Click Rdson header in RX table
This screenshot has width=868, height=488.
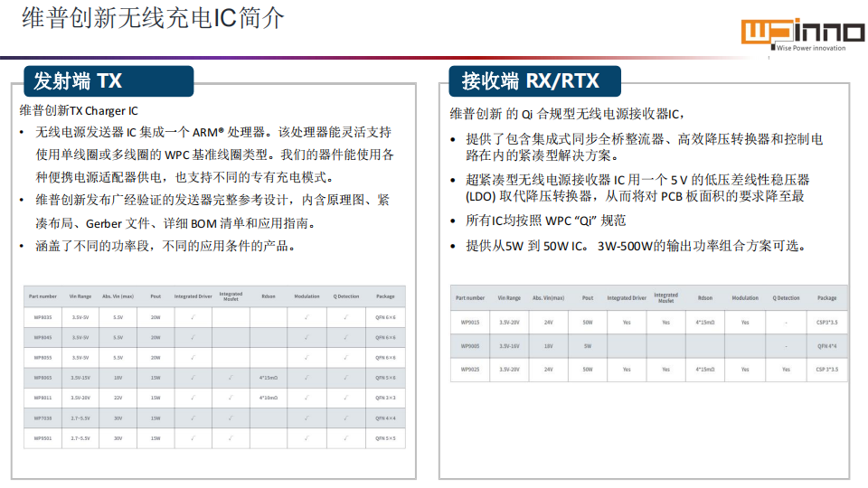click(x=704, y=298)
